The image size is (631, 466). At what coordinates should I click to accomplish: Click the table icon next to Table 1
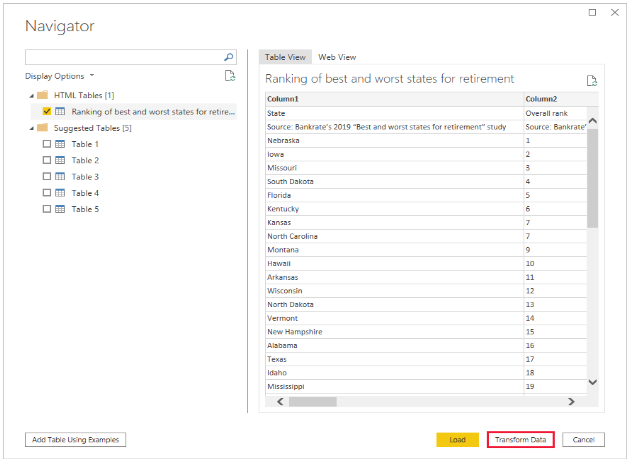[60, 144]
